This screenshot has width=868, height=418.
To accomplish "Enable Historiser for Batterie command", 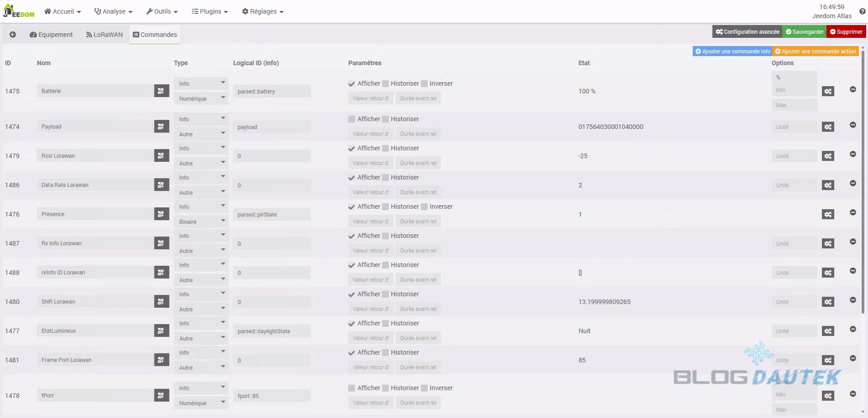I will 386,83.
